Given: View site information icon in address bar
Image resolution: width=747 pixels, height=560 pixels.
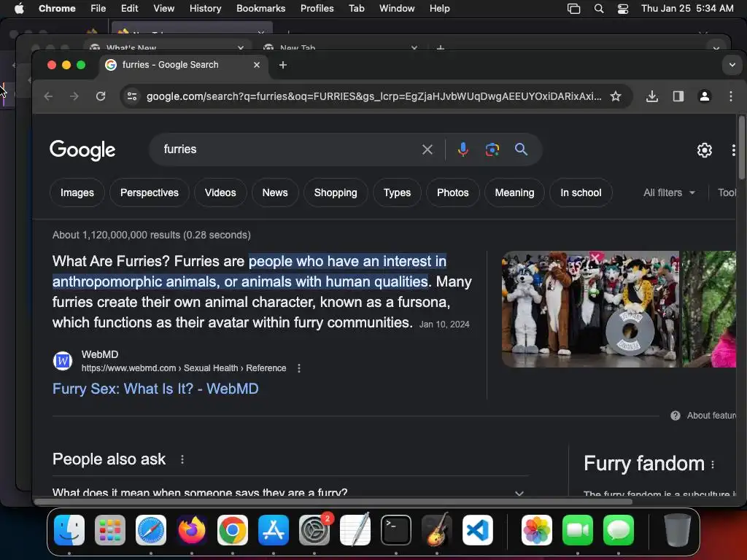Looking at the screenshot, I should pos(132,96).
